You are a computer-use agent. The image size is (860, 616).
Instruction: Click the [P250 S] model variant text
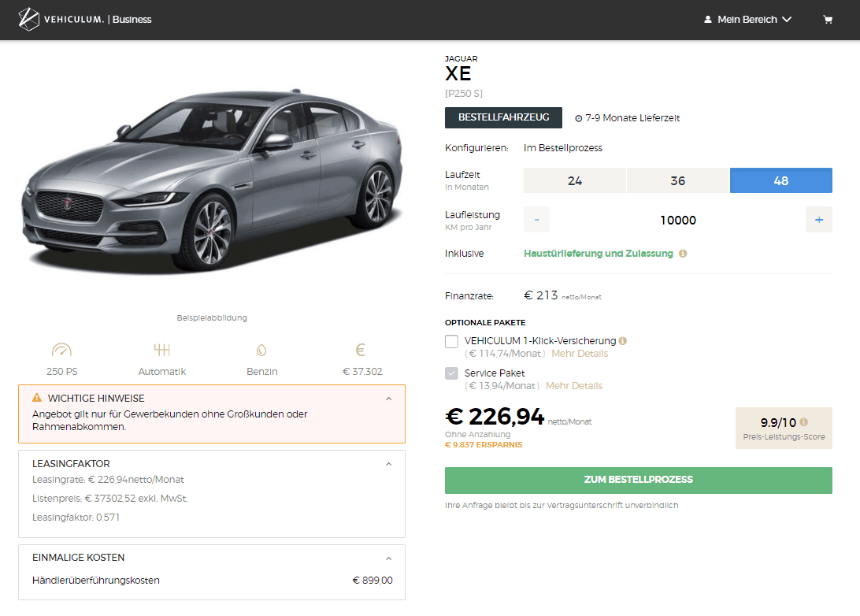[463, 93]
